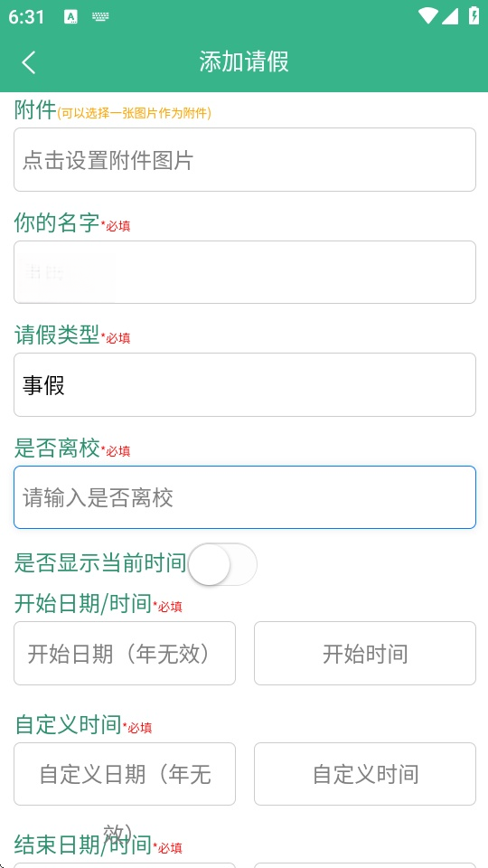Tap the 添加请假 page title

tap(244, 61)
